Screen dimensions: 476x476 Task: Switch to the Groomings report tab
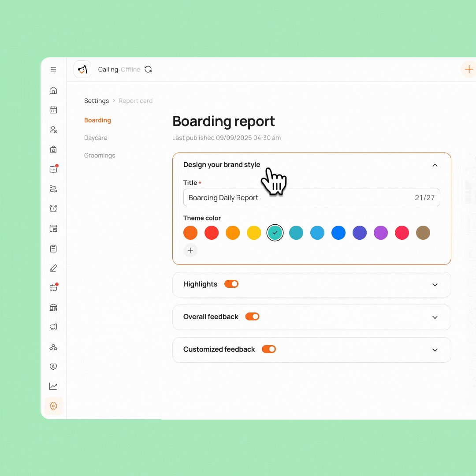pyautogui.click(x=100, y=156)
